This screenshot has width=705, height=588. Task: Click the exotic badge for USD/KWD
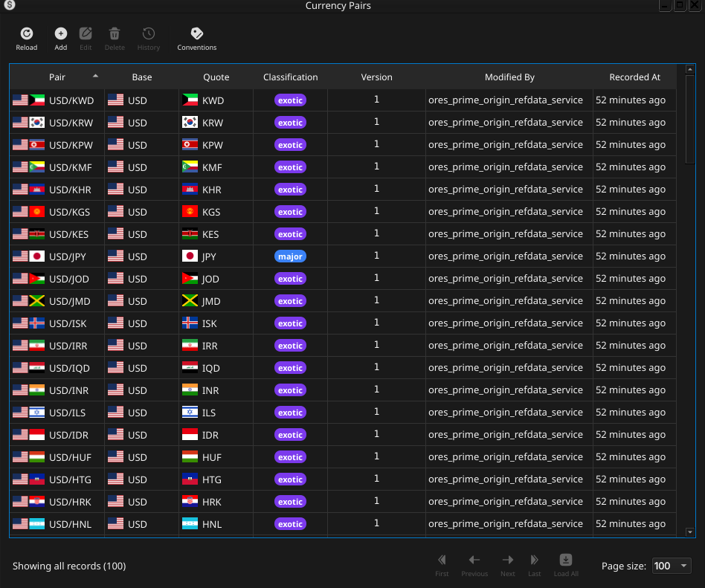coord(290,100)
